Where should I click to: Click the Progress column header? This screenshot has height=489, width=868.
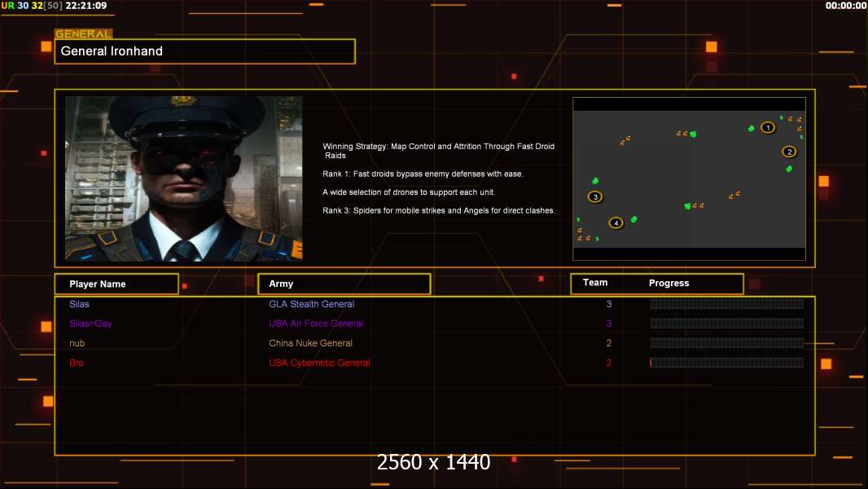pyautogui.click(x=669, y=283)
